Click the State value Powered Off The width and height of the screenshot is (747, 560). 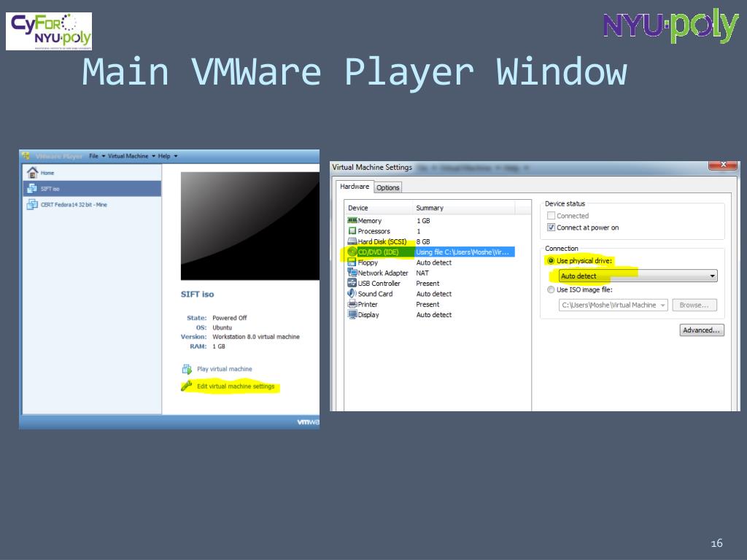tap(230, 318)
